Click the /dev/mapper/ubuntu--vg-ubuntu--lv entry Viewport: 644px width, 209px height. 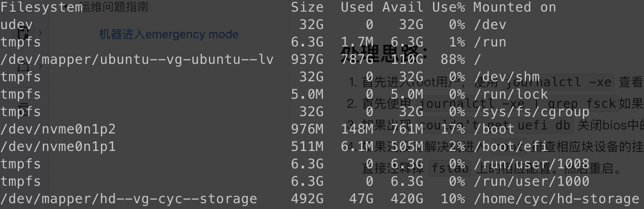click(137, 59)
